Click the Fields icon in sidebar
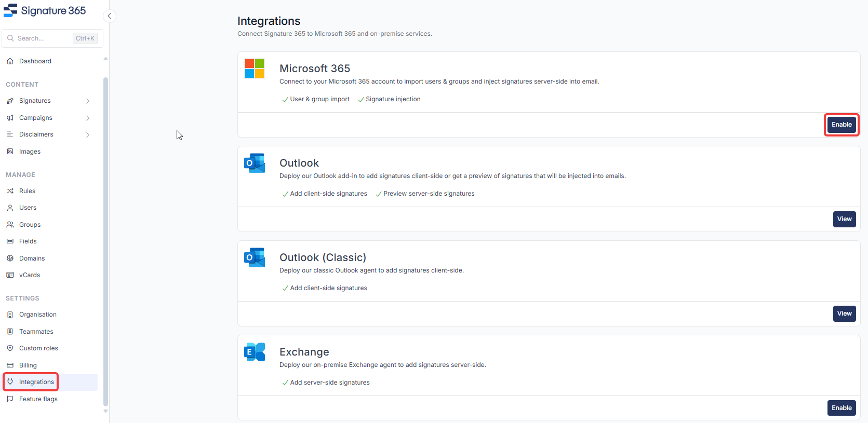The height and width of the screenshot is (423, 868). pyautogui.click(x=10, y=241)
